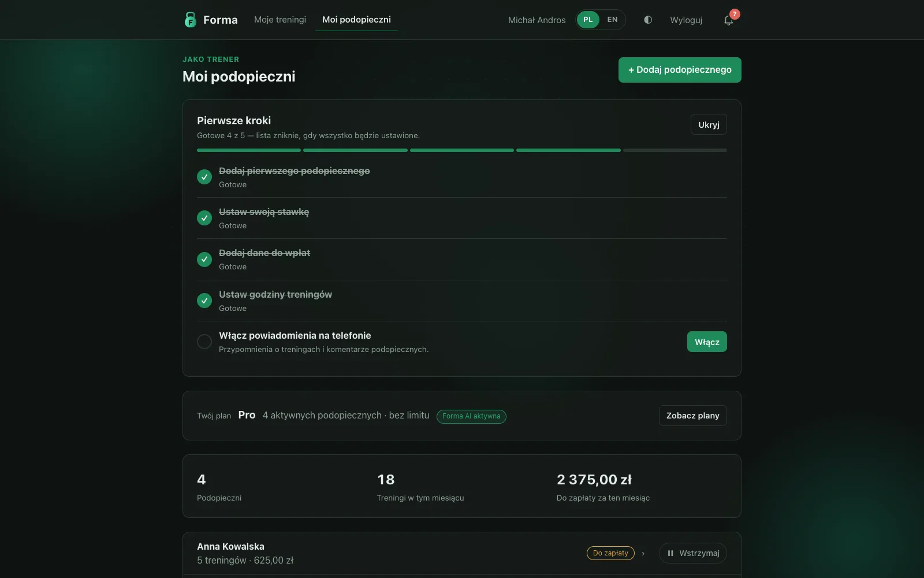Click the green check icon for Dodaj dane do wpłat
Screen dimensions: 924x578
(204, 260)
